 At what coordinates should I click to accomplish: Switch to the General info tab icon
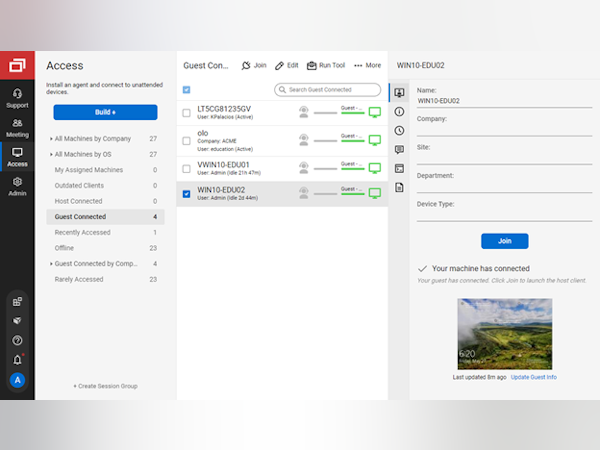(x=399, y=112)
